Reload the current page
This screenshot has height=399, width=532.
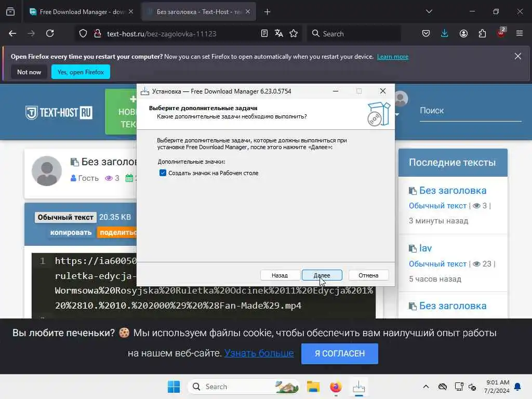click(x=50, y=34)
